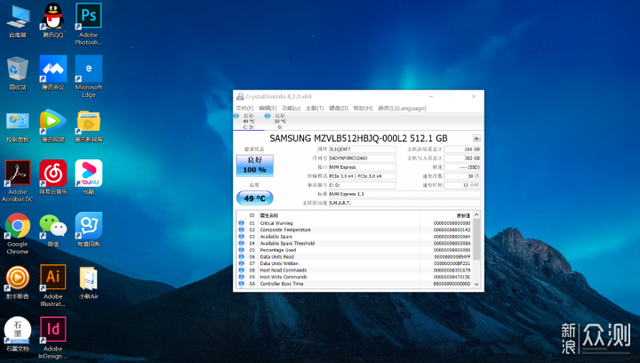Click the power on count field 30
Viewport: 640px width, 363px height.
[462, 176]
